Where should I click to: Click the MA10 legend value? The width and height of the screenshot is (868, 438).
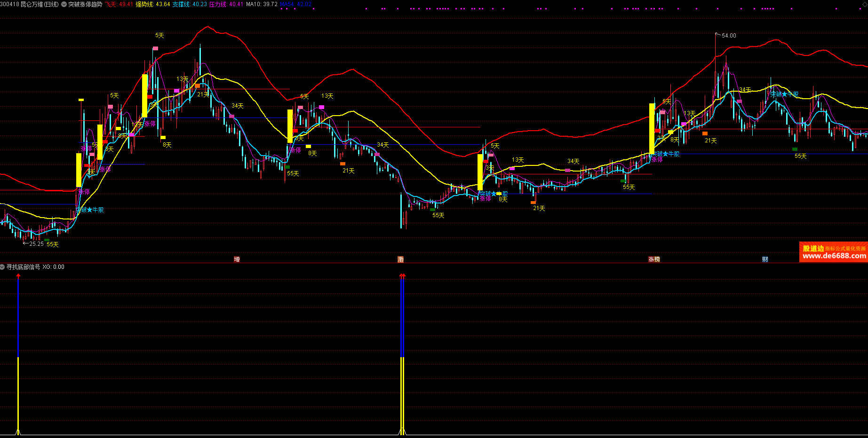click(262, 4)
